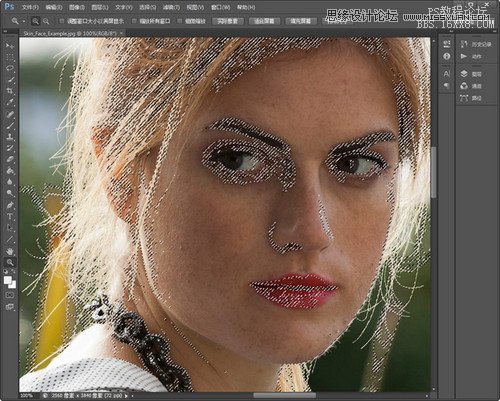500x401 pixels.
Task: Click the 适合屏幕 (Fit Screen) button
Action: [264, 21]
